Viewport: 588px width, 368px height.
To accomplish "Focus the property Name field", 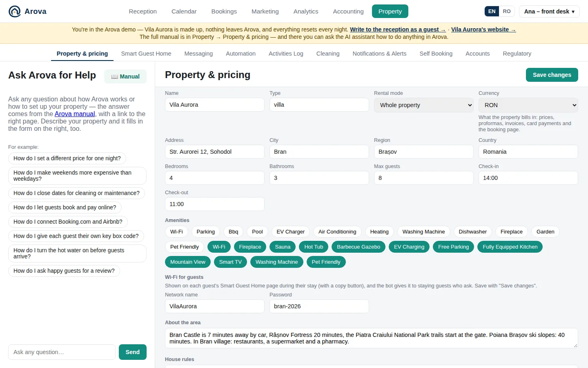I will pyautogui.click(x=215, y=105).
